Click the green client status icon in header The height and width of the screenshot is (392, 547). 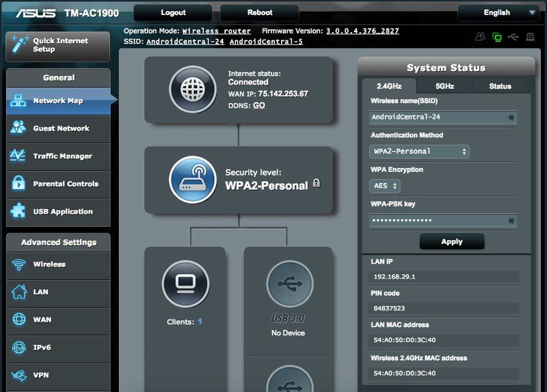497,37
